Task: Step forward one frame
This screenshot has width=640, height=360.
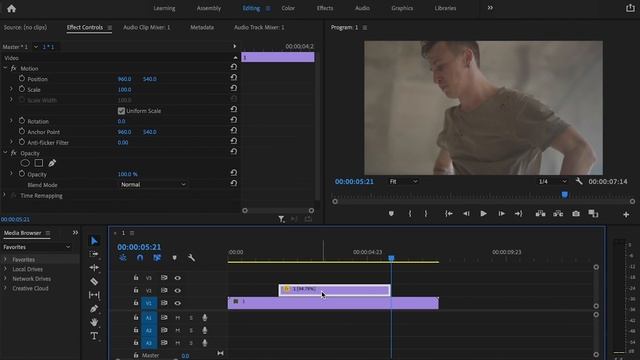Action: click(x=501, y=213)
